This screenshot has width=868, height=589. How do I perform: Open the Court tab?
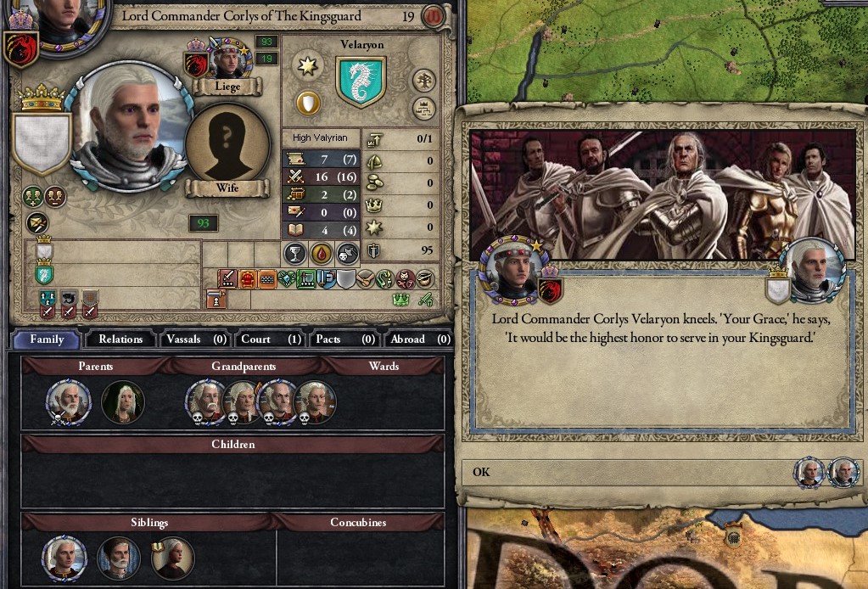pos(271,339)
